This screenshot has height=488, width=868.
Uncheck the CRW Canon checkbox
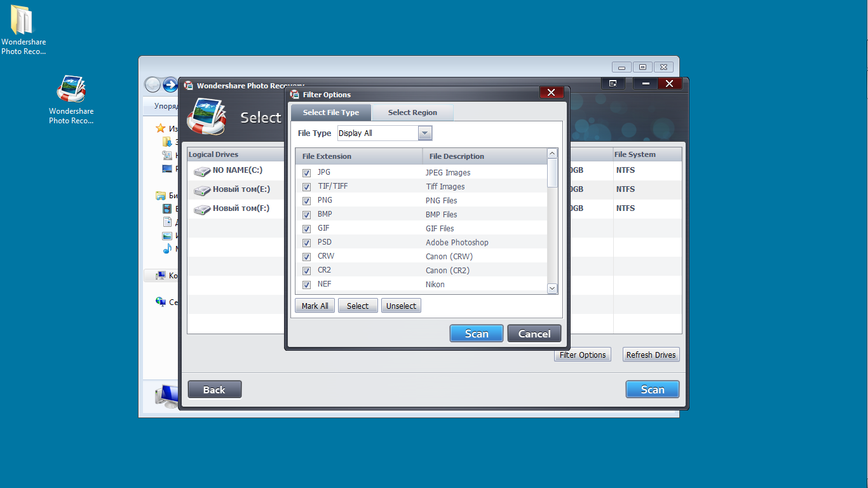click(x=306, y=257)
